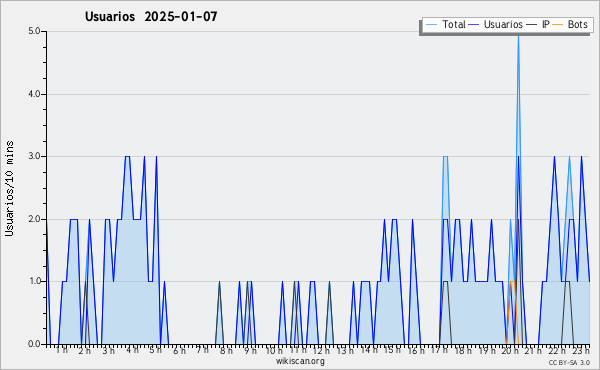This screenshot has height=370, width=600.
Task: Click the orange Bots legend line
Action: (x=558, y=24)
